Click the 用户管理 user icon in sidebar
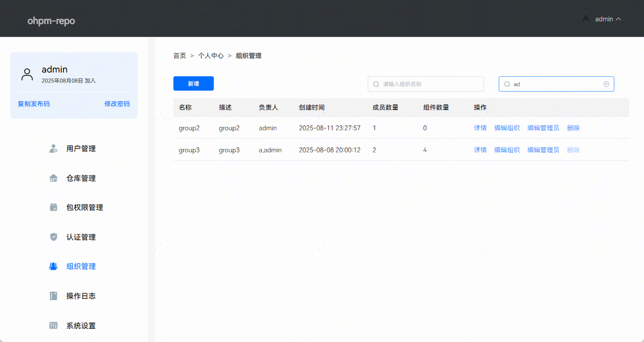This screenshot has height=342, width=644. tap(53, 149)
